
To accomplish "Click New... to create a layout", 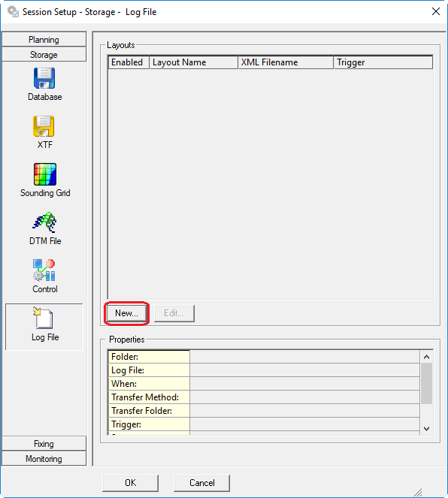I will click(127, 313).
